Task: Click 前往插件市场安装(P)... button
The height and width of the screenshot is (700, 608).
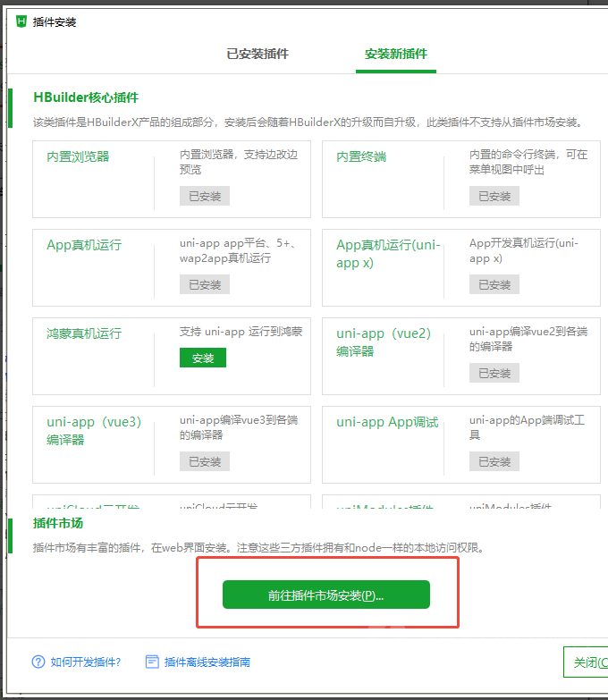Action: tap(325, 595)
